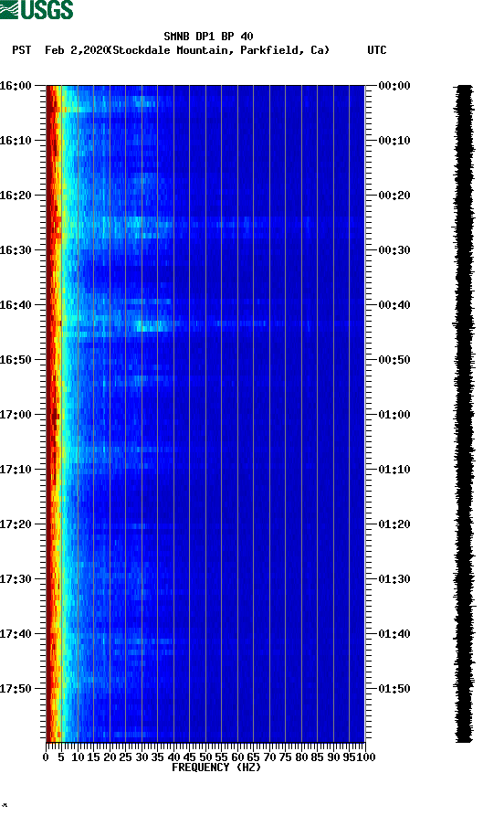
Task: Click the Stockdale Mountain, Parkfield, Ca location text
Action: pyautogui.click(x=219, y=50)
